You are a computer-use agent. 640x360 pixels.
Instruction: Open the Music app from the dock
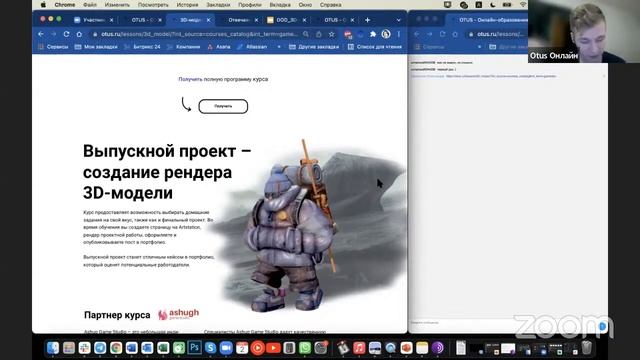click(x=359, y=348)
